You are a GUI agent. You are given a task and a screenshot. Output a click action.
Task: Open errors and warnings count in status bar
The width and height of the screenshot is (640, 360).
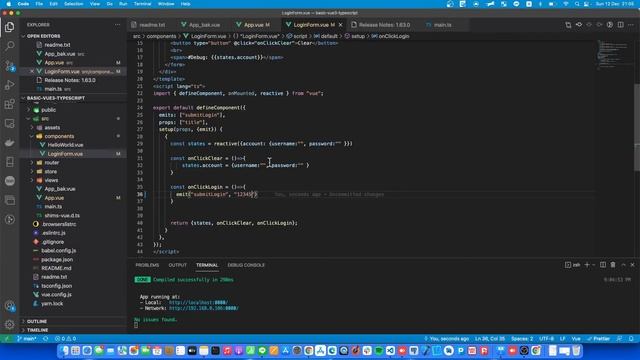coord(65,339)
